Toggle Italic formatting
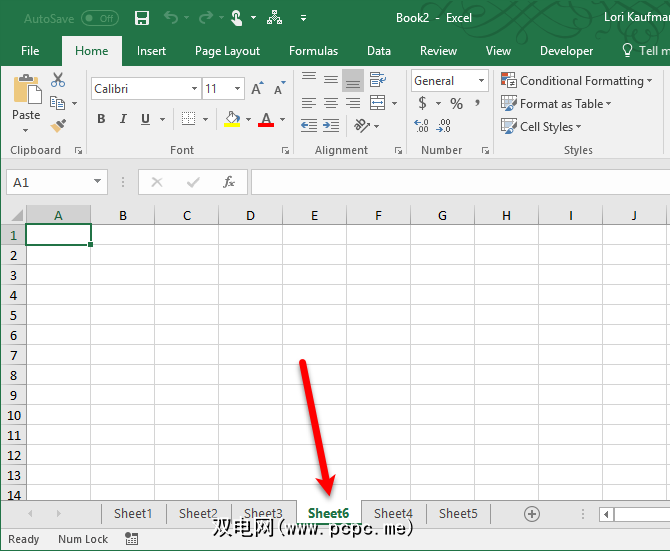Image resolution: width=670 pixels, height=551 pixels. (124, 119)
